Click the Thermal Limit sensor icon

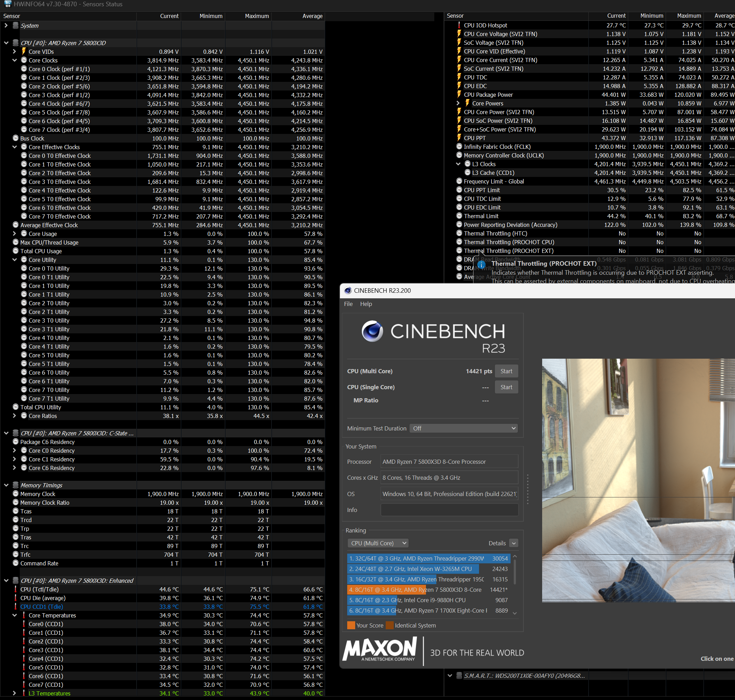[x=459, y=216]
